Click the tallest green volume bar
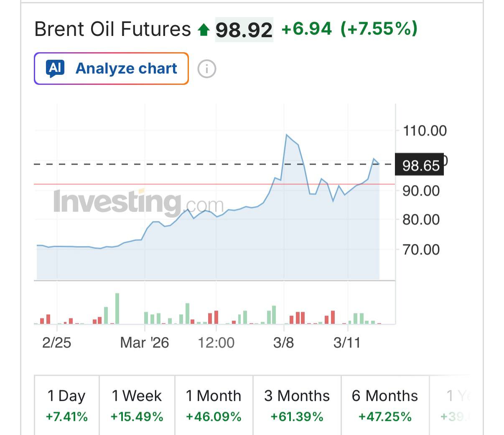Viewport: 504px width, 435px height. [117, 308]
